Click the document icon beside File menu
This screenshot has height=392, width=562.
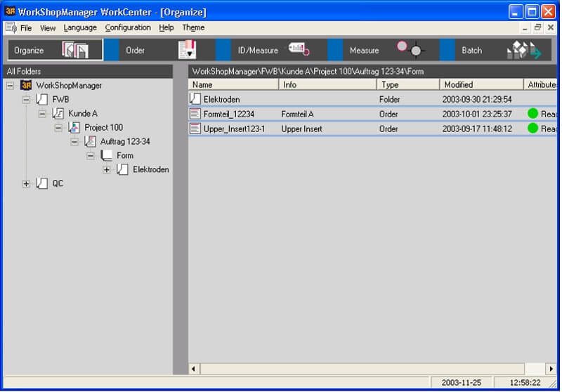click(11, 27)
